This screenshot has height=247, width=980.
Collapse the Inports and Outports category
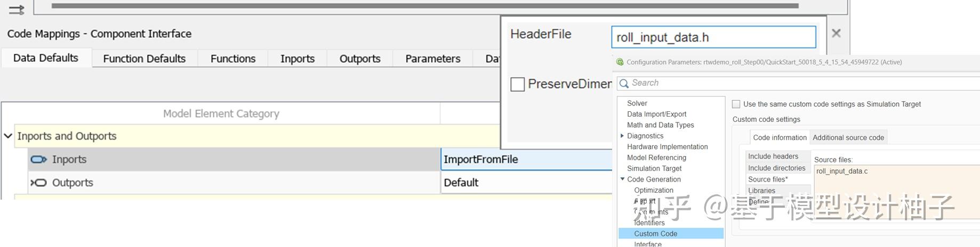[x=8, y=136]
